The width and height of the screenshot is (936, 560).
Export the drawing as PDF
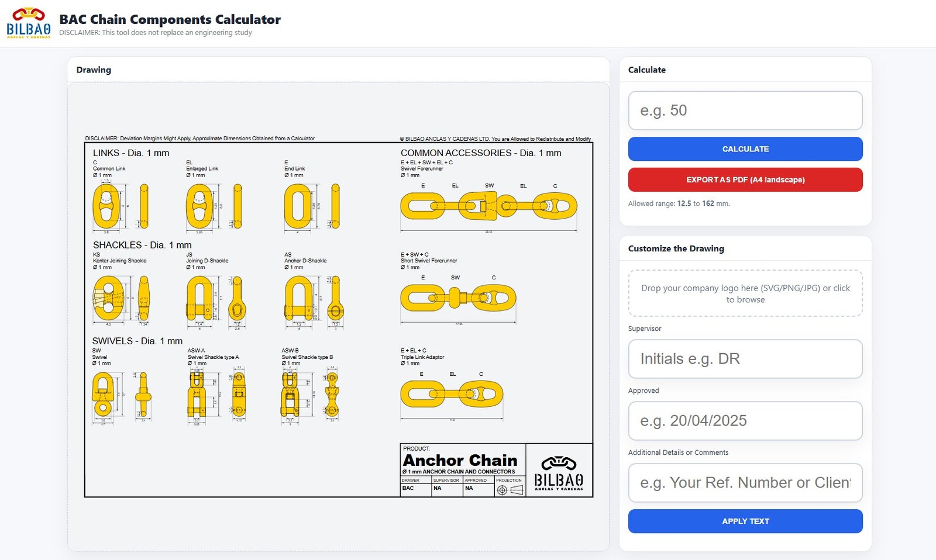coord(745,179)
